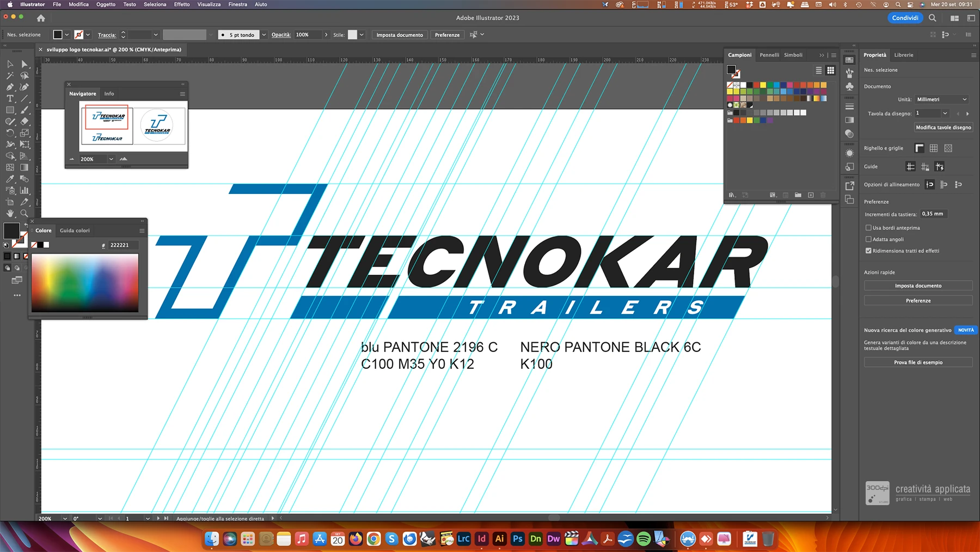Screen dimensions: 980x552
Task: Select the Zoom tool
Action: [24, 213]
